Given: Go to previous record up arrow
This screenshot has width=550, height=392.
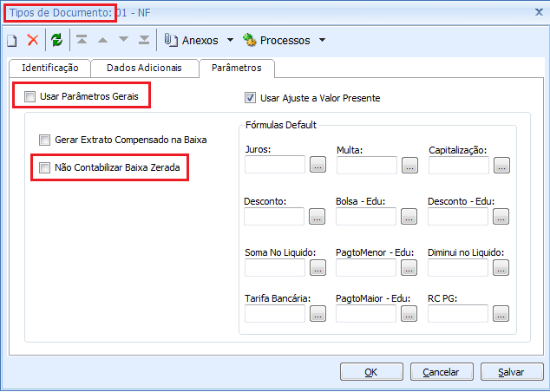Looking at the screenshot, I should click(102, 40).
